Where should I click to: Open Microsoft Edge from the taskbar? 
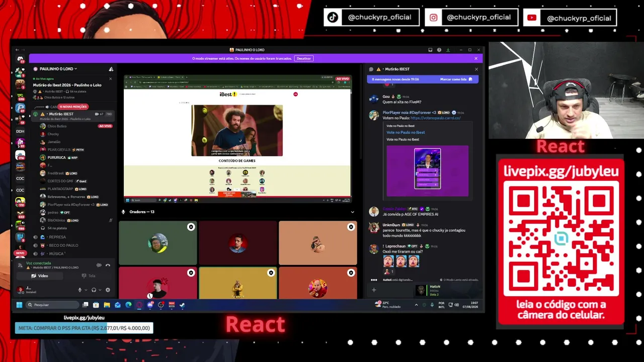(128, 305)
